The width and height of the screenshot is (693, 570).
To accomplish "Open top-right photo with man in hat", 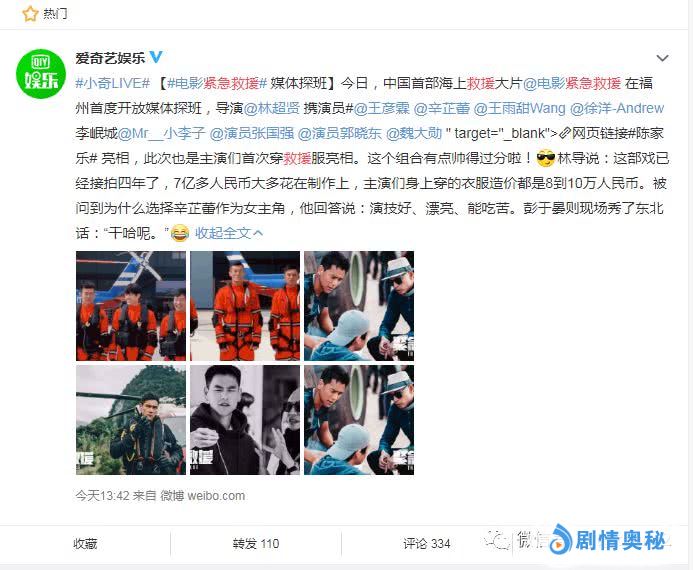I will tap(359, 306).
